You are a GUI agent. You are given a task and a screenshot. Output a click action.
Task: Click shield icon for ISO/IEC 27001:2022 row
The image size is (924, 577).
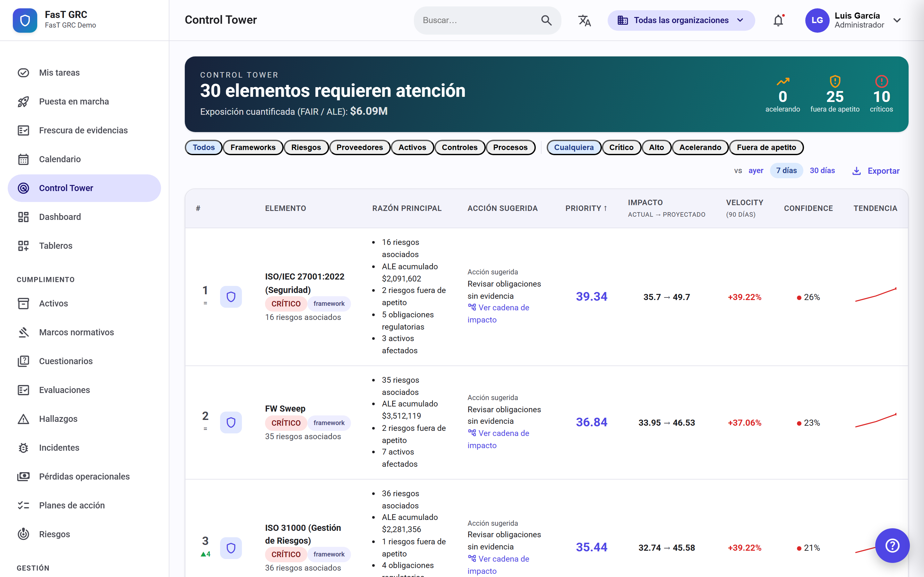[x=231, y=297]
